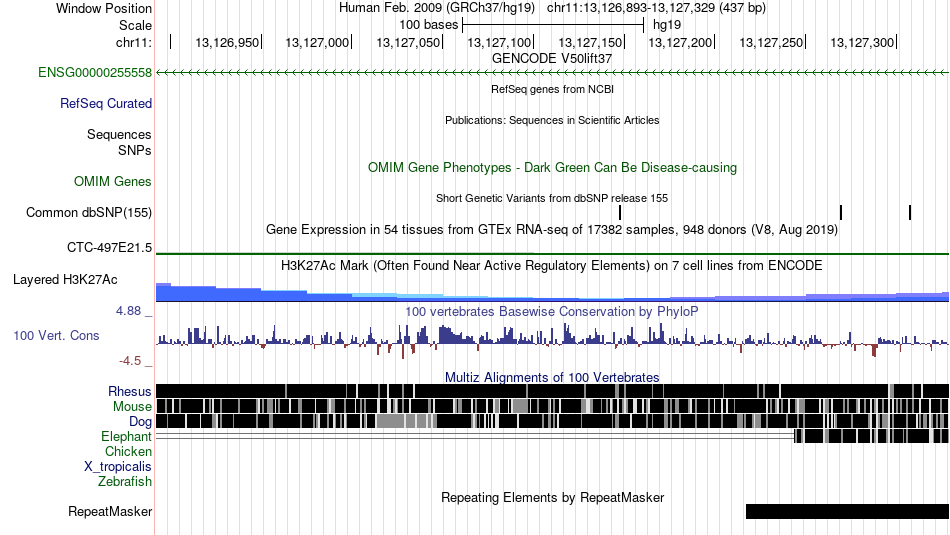Click the RefSeq genes from NCBI title
Screen dimensions: 950x535
[553, 89]
